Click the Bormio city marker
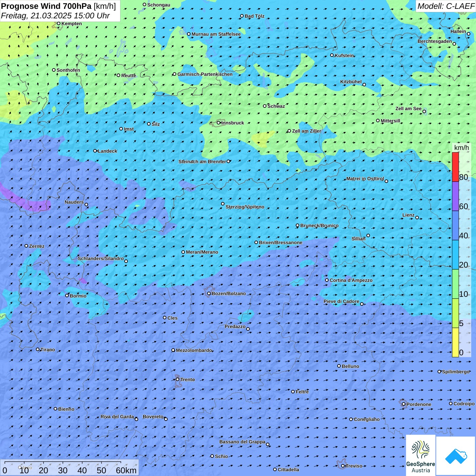This screenshot has height=476, width=476. pos(67,295)
